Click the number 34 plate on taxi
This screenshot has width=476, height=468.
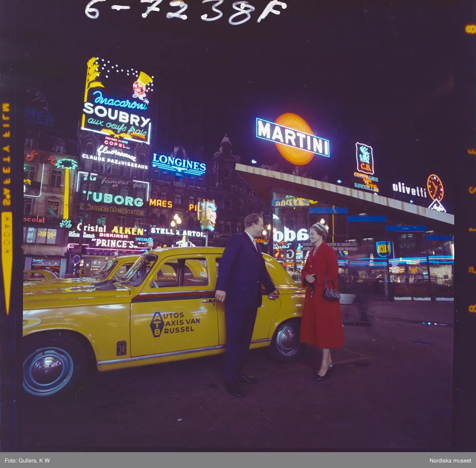pos(121,348)
